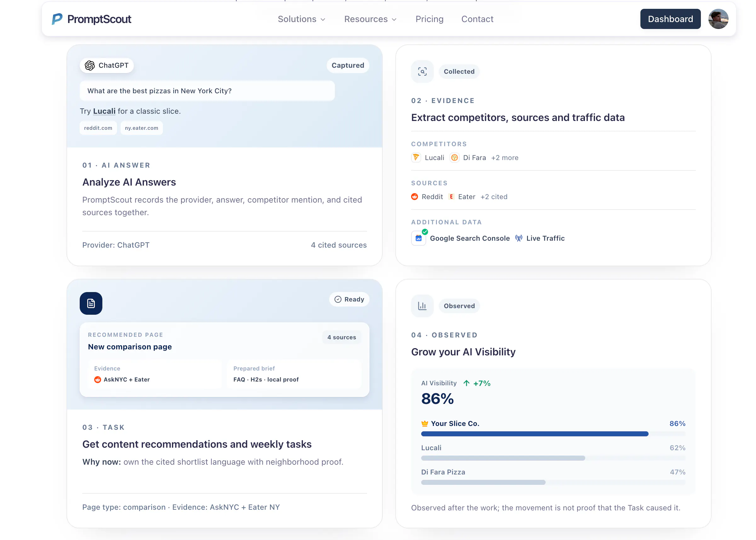The width and height of the screenshot is (756, 540).
Task: Click 'Extract competitors, sources and traffic data' heading
Action: pos(518,118)
